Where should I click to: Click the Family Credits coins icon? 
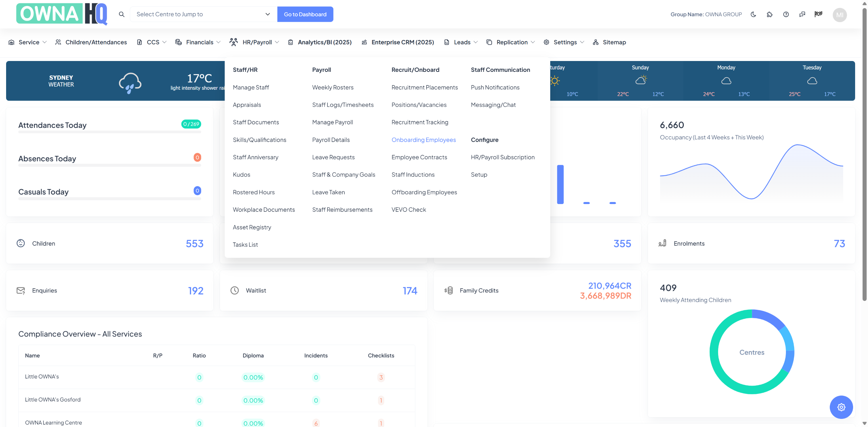click(449, 290)
